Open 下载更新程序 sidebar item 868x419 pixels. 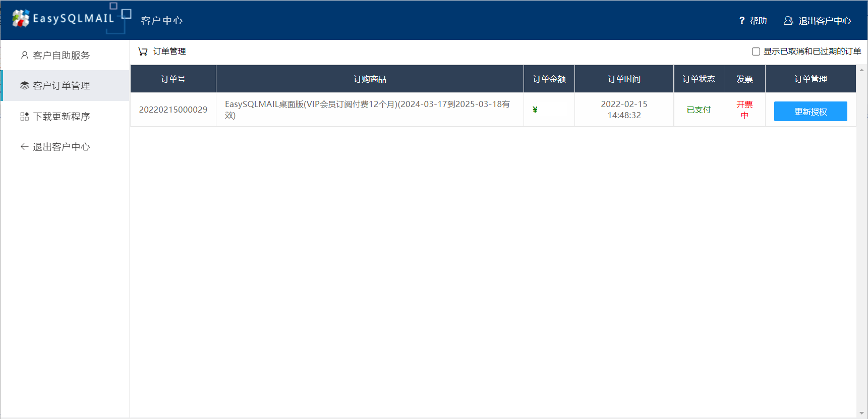click(x=65, y=116)
